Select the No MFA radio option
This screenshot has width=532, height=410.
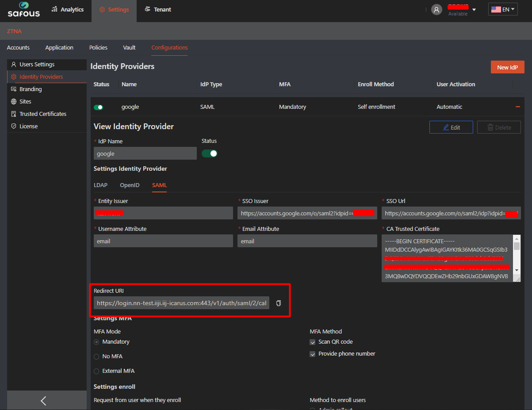96,356
